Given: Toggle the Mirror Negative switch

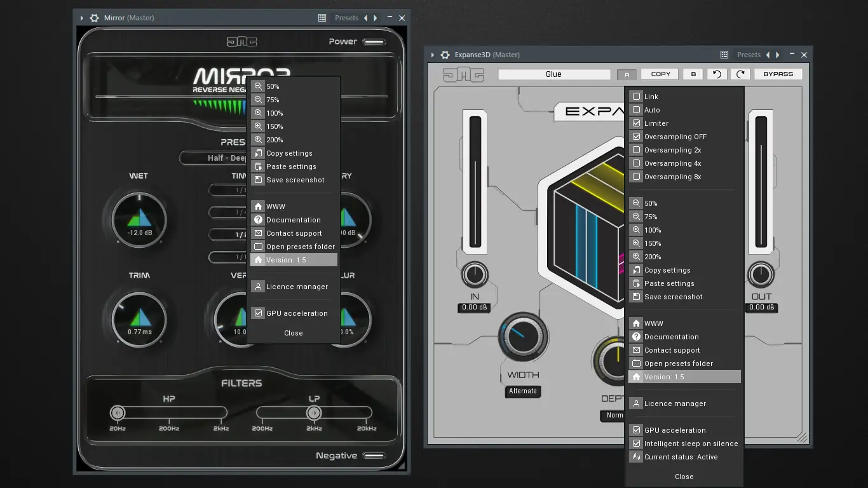Looking at the screenshot, I should [x=374, y=456].
